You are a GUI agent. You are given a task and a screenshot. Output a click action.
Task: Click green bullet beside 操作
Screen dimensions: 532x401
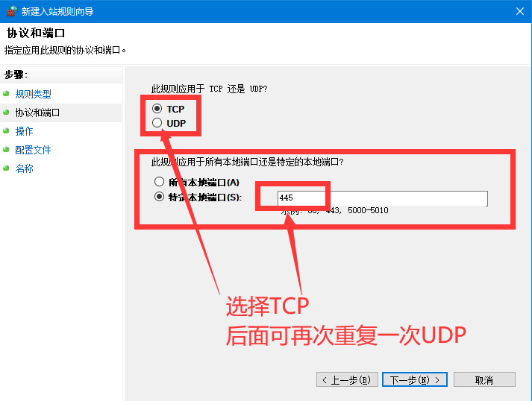pyautogui.click(x=6, y=130)
